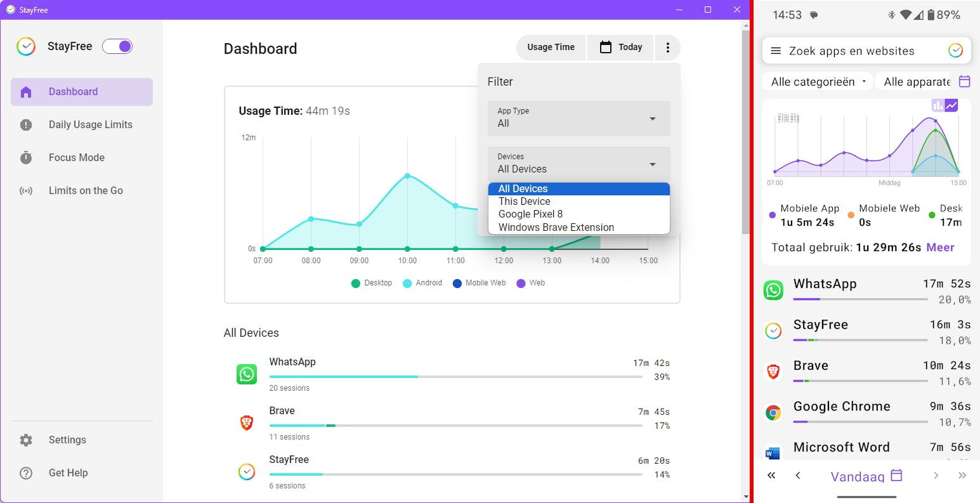This screenshot has height=503, width=980.
Task: Open Daily Usage Limits via its alert icon
Action: [x=26, y=125]
